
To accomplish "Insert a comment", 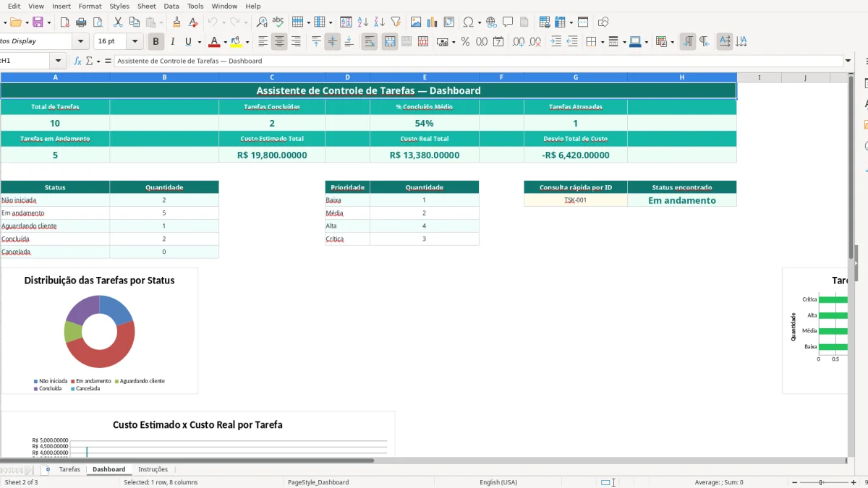I will [x=508, y=22].
